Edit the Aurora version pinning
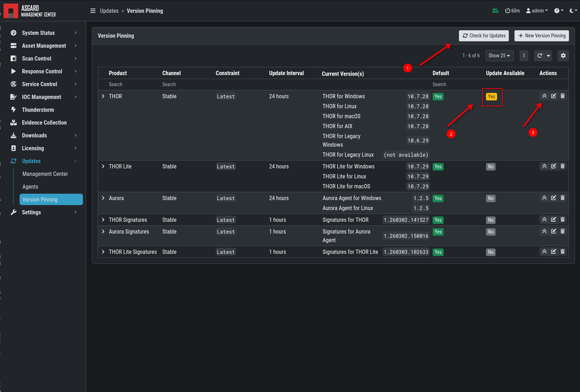Viewport: 580px width, 392px height. 554,198
